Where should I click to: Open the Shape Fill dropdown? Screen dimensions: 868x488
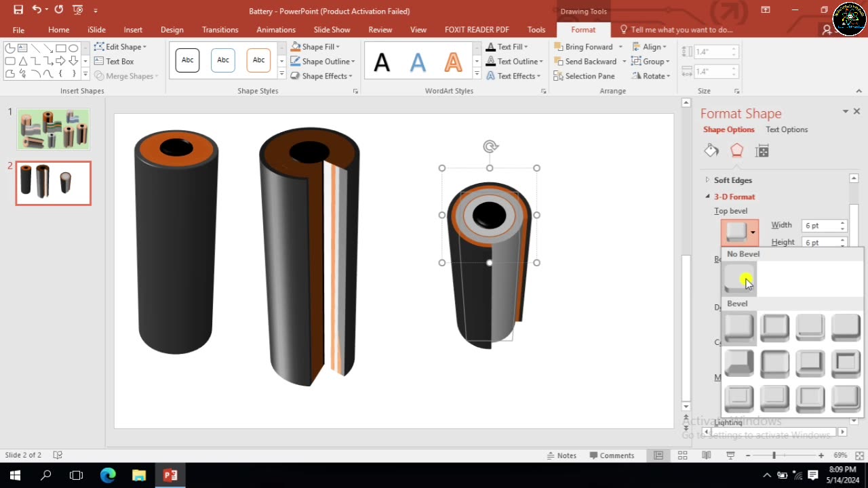point(315,47)
